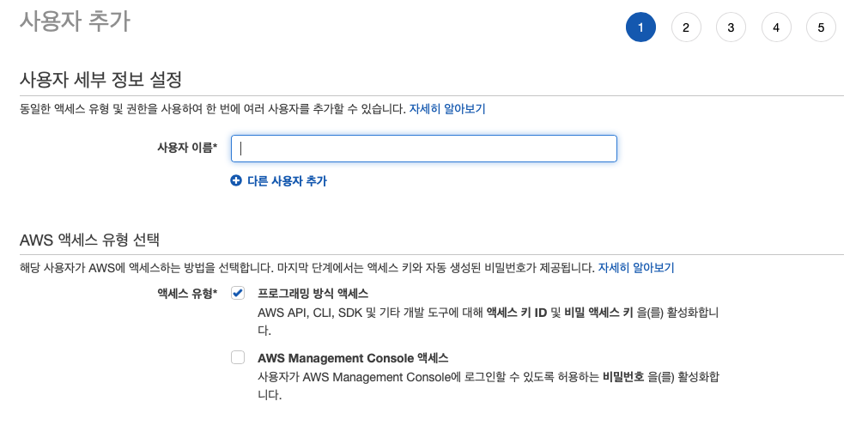Image resolution: width=868 pixels, height=438 pixels.
Task: Focus the 사용자 이름 text field
Action: pyautogui.click(x=423, y=149)
